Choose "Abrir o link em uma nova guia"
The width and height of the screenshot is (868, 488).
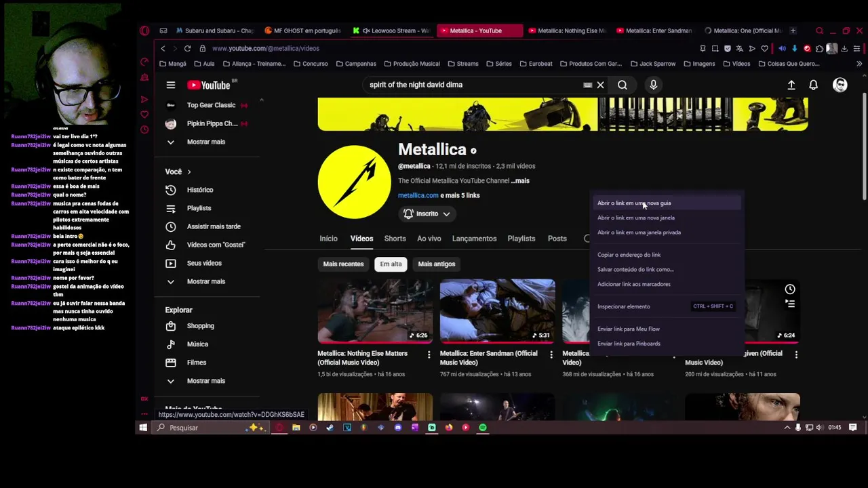[666, 203]
